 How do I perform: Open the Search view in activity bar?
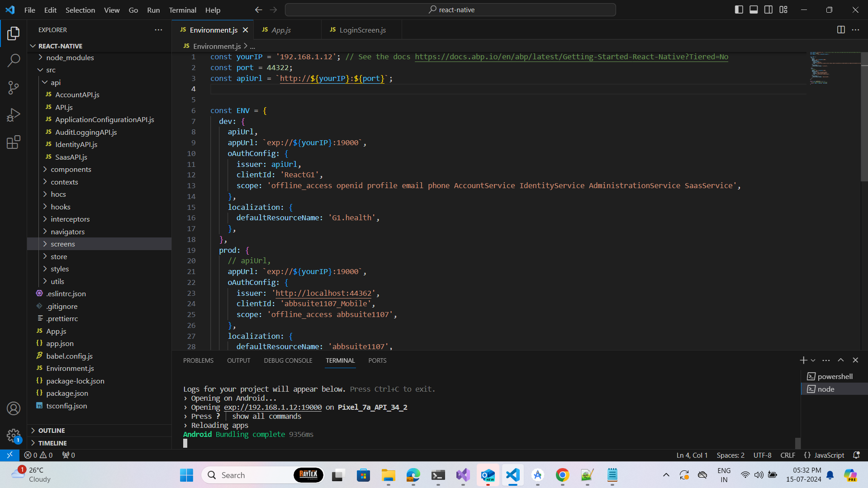[x=14, y=60]
